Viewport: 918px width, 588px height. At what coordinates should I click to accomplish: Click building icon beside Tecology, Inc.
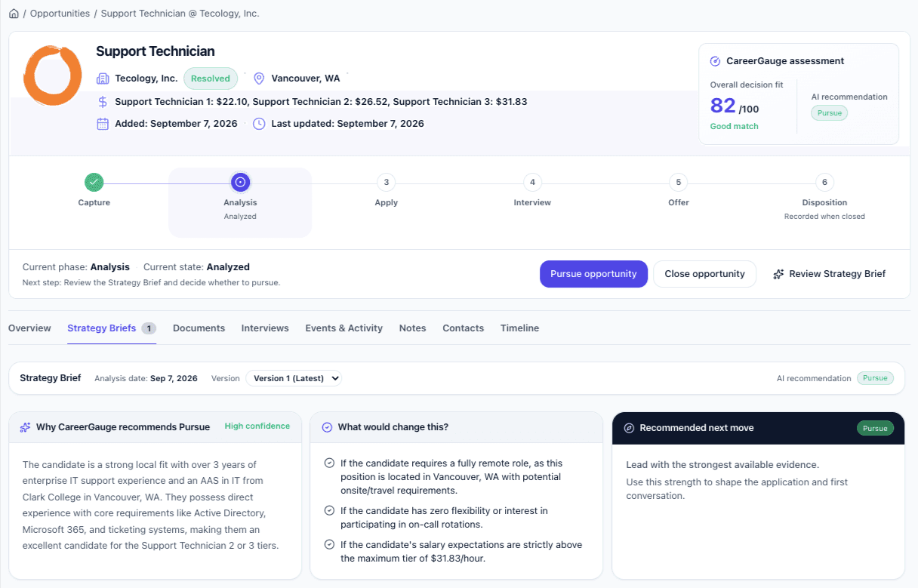(x=103, y=79)
